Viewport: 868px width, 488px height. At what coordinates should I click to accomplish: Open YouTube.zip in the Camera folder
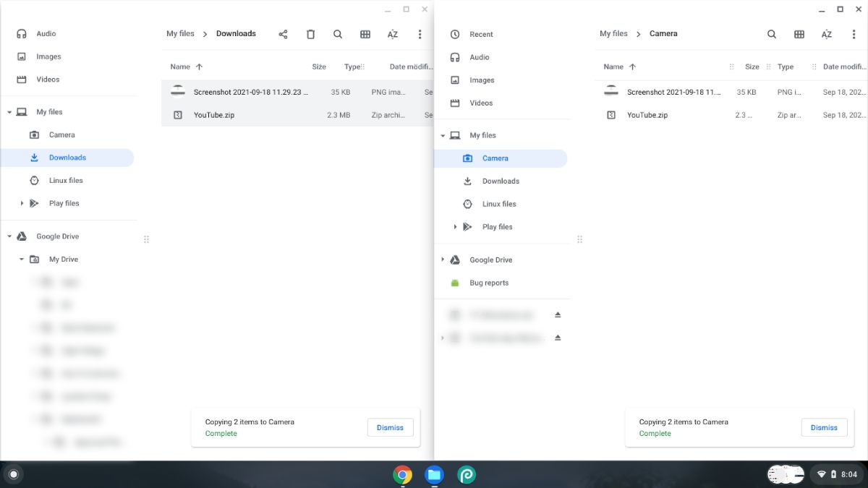point(646,115)
